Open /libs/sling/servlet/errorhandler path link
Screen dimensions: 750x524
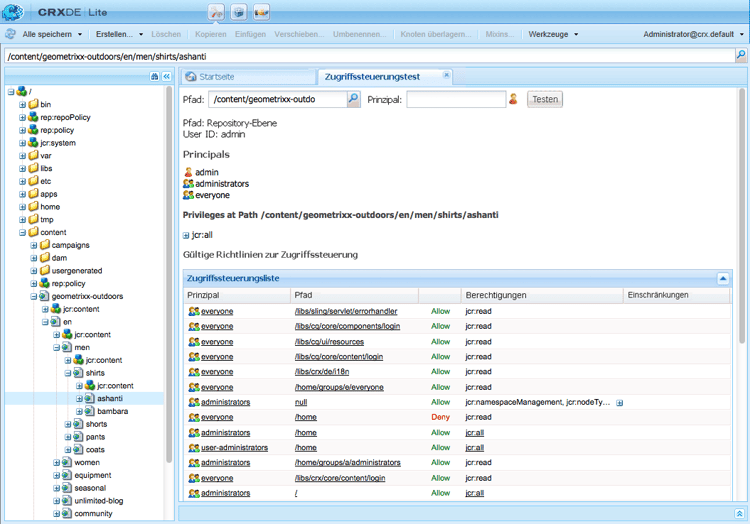pos(346,311)
